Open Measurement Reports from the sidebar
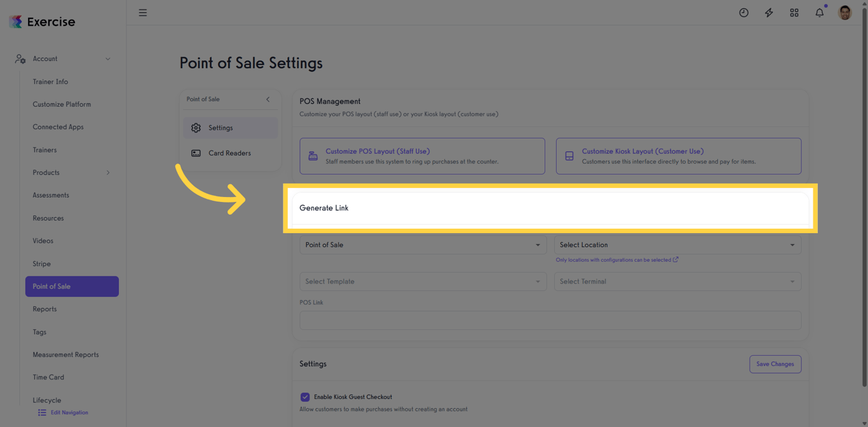The height and width of the screenshot is (427, 868). point(65,355)
